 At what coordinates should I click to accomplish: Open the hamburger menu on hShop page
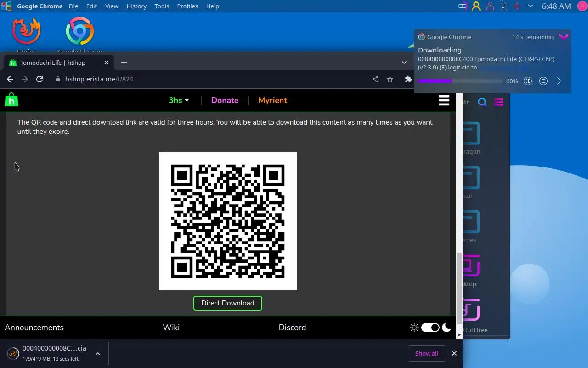[444, 100]
